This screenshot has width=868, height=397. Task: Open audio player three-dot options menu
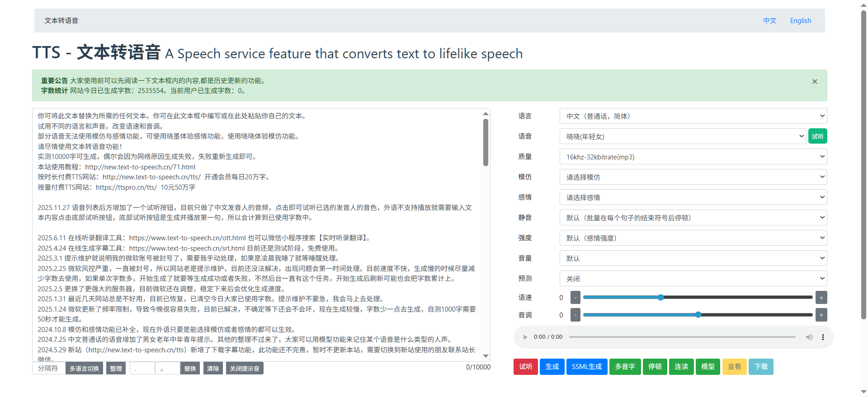(823, 337)
